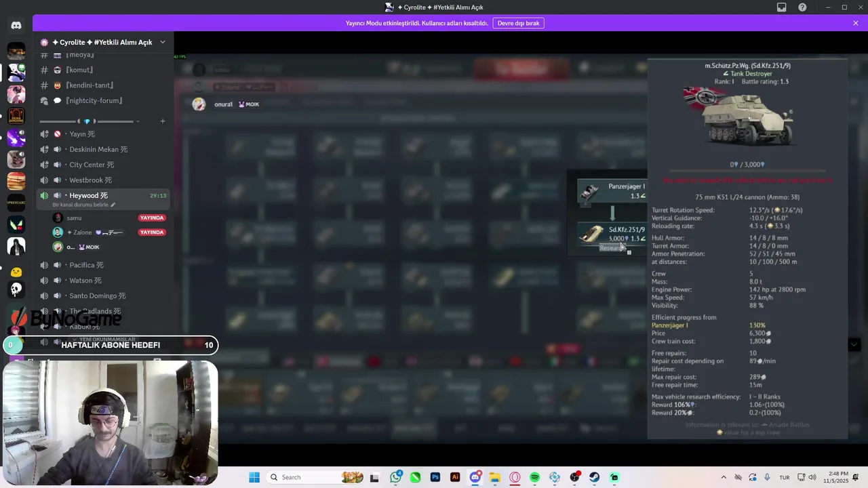Collapse the diamond voice category chevron
The width and height of the screenshot is (868, 488).
tap(138, 121)
